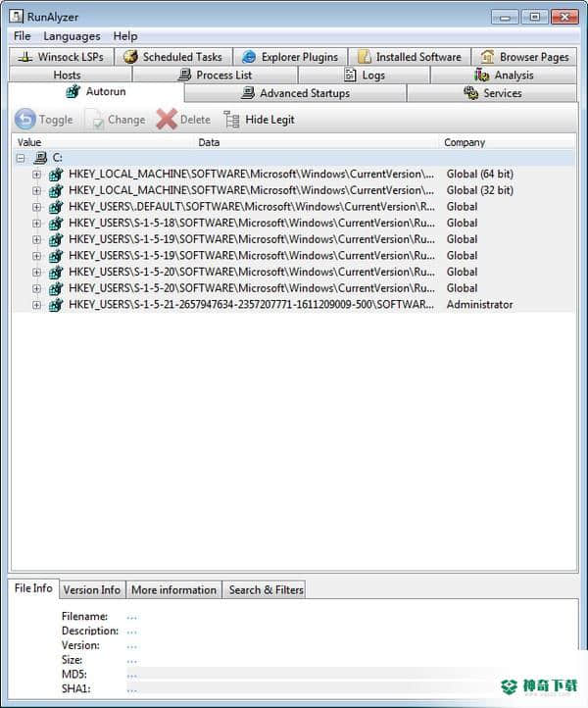Select the File Info tab
This screenshot has width=588, height=708.
33,588
